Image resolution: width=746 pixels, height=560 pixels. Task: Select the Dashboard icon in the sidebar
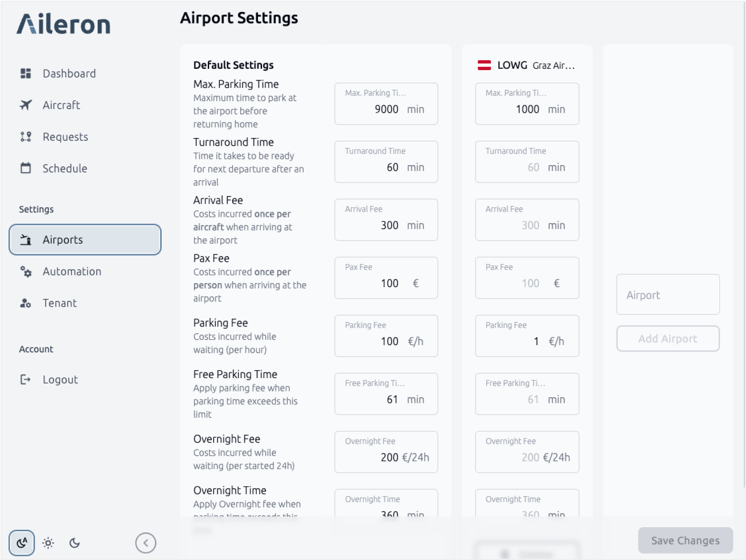click(27, 73)
